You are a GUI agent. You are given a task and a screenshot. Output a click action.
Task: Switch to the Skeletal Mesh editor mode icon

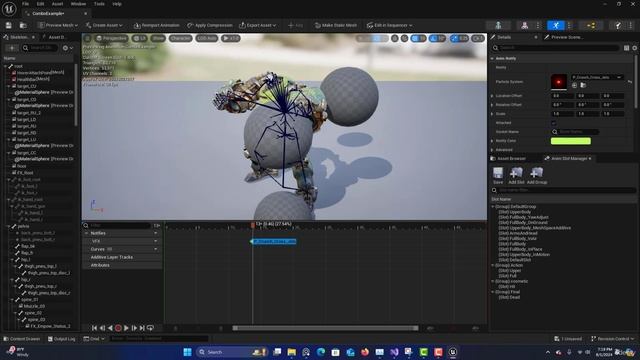pos(524,25)
